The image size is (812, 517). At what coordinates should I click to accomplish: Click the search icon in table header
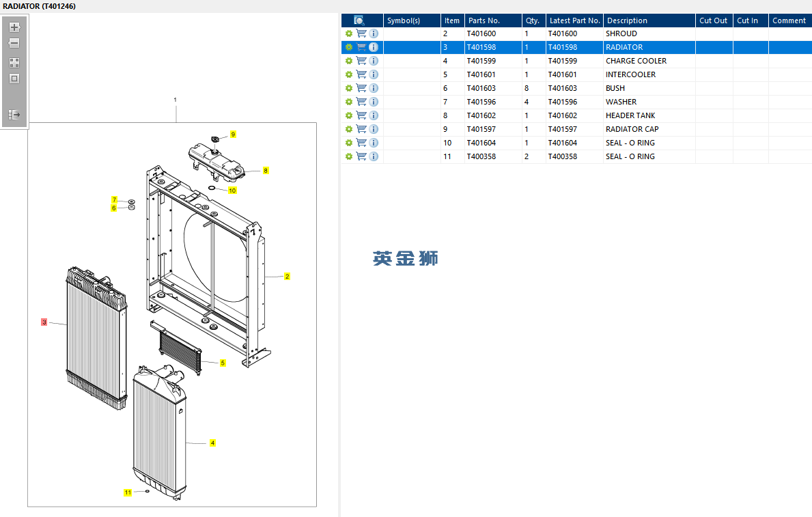359,20
